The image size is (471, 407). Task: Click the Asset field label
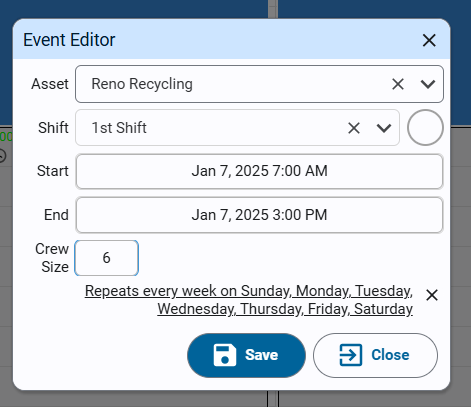pyautogui.click(x=50, y=84)
